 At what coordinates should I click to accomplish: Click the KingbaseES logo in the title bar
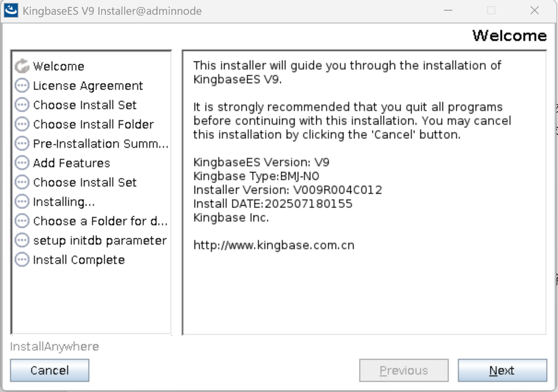click(11, 10)
